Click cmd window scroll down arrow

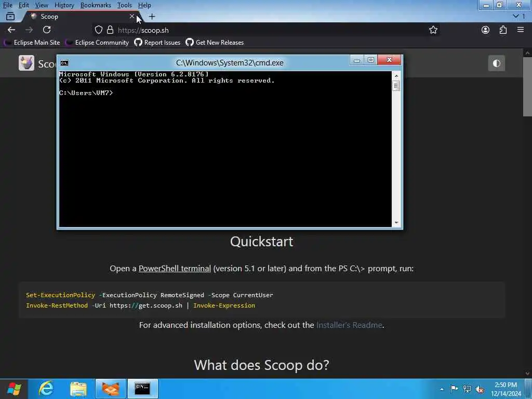click(396, 223)
